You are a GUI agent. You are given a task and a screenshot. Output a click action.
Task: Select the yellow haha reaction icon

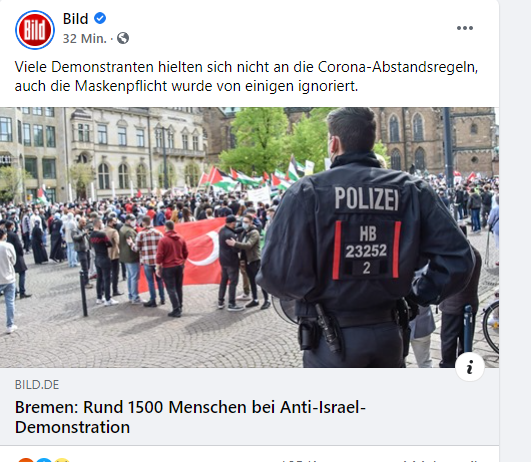point(62,460)
